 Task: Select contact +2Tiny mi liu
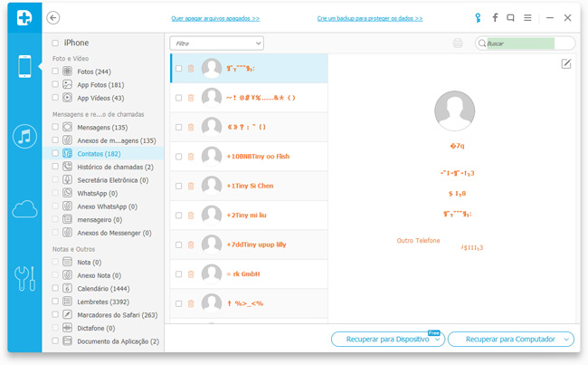pos(249,216)
